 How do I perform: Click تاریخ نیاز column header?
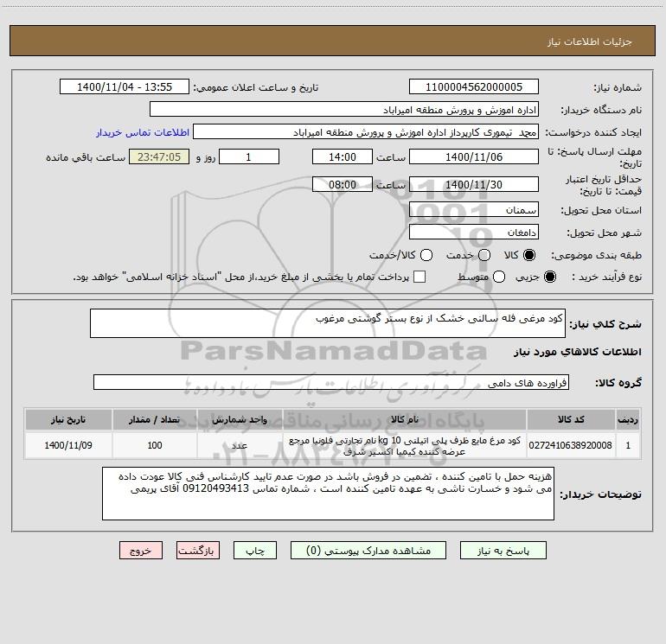pyautogui.click(x=68, y=419)
